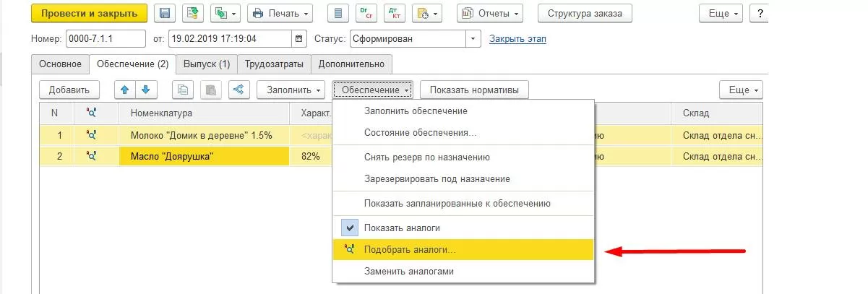Click the save (floppy disk) icon
The width and height of the screenshot is (868, 294).
(x=165, y=14)
